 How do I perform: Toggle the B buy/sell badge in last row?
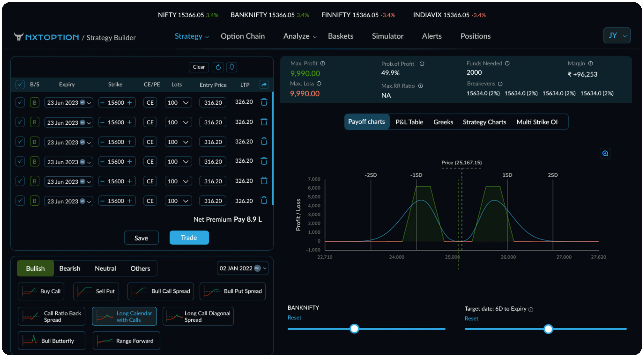click(35, 201)
